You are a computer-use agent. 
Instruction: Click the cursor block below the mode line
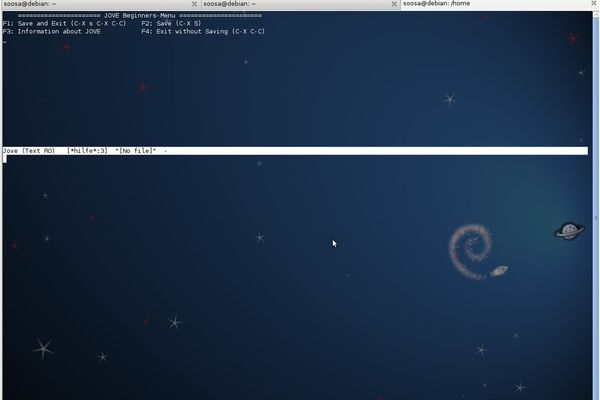tap(5, 159)
